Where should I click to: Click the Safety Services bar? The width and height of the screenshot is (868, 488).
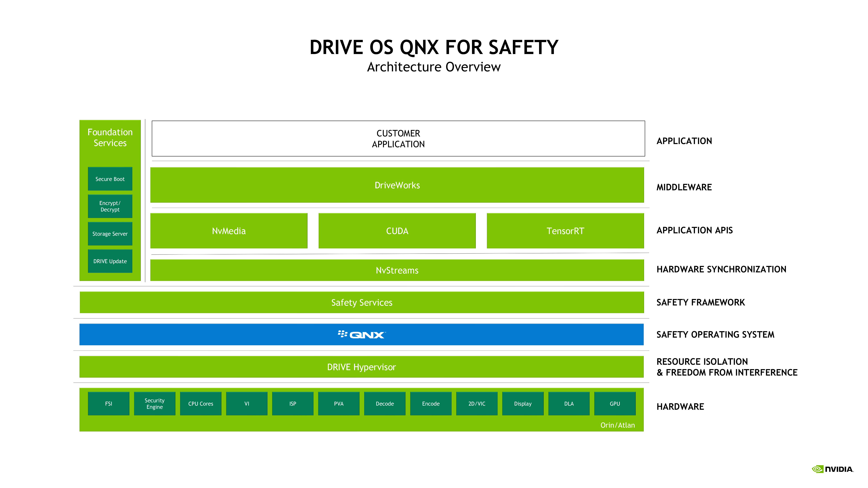(x=361, y=302)
